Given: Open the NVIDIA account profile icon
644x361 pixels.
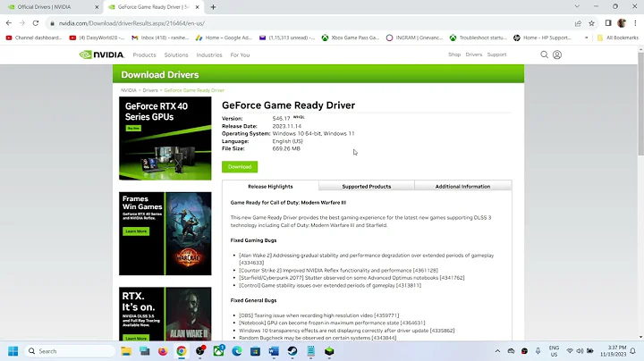Looking at the screenshot, I should coord(557,55).
